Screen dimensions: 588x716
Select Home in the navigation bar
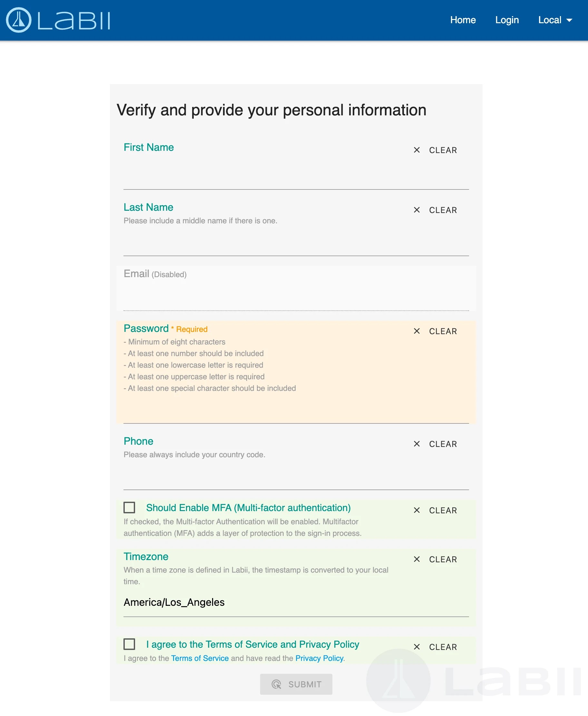463,20
